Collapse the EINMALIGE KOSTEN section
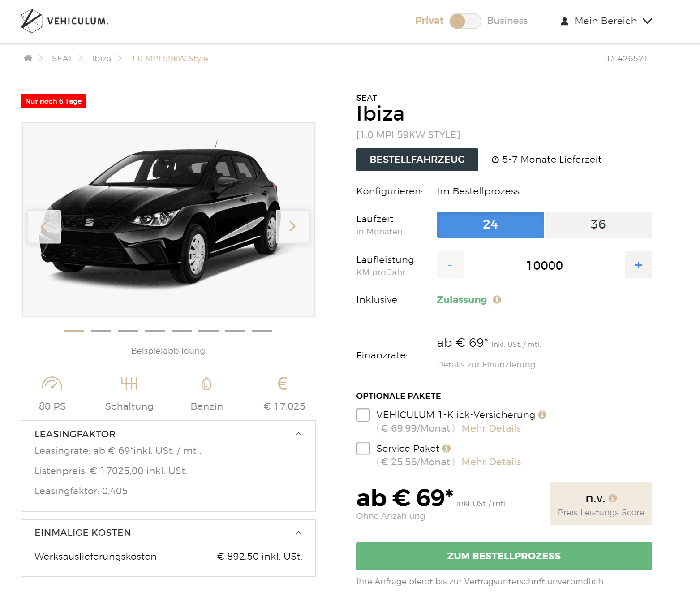 point(299,533)
